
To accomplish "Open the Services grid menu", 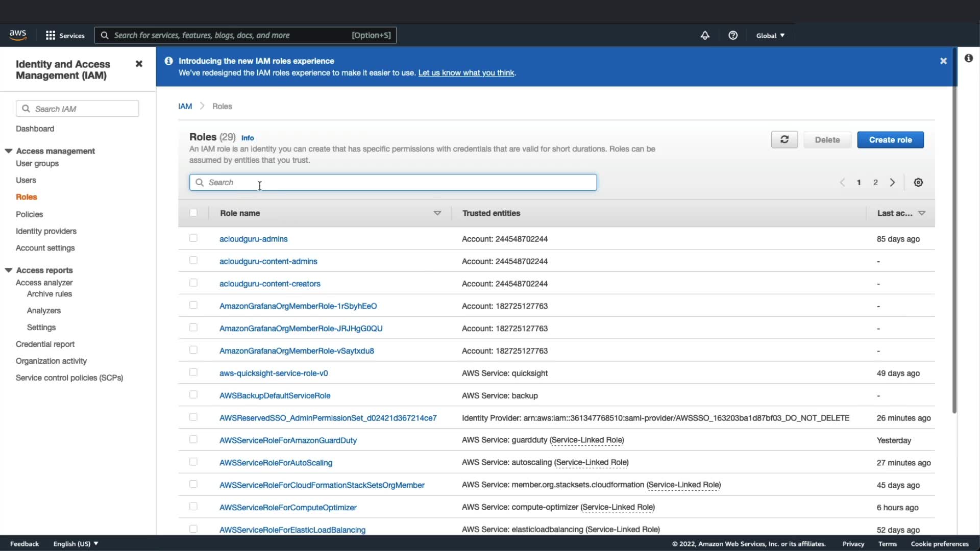I will pyautogui.click(x=51, y=35).
